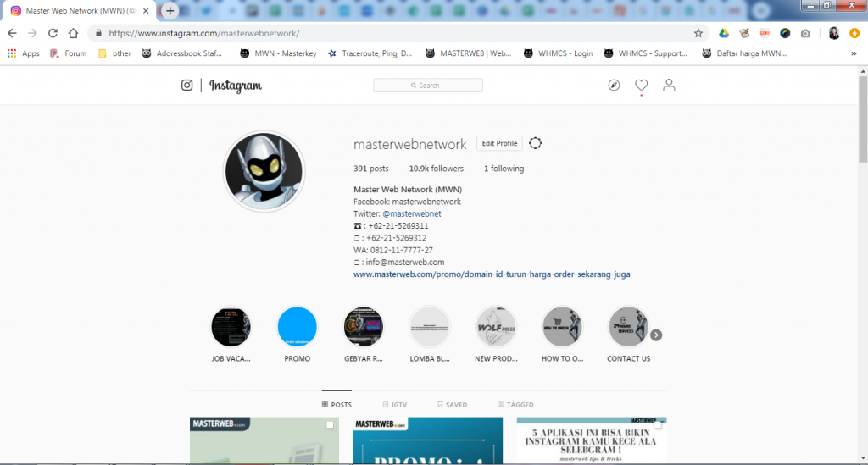
Task: Click the Instagram search field
Action: pyautogui.click(x=428, y=86)
